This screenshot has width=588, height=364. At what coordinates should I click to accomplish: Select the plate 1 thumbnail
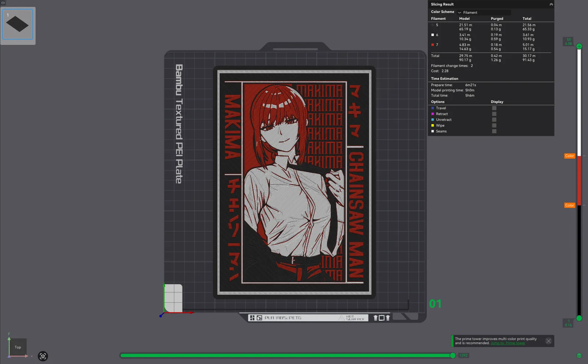pyautogui.click(x=18, y=24)
